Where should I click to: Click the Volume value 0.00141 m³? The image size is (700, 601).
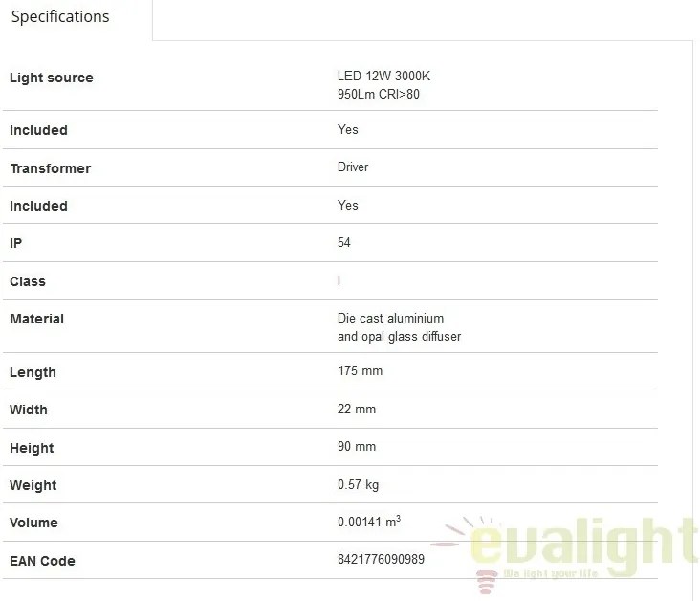[369, 522]
